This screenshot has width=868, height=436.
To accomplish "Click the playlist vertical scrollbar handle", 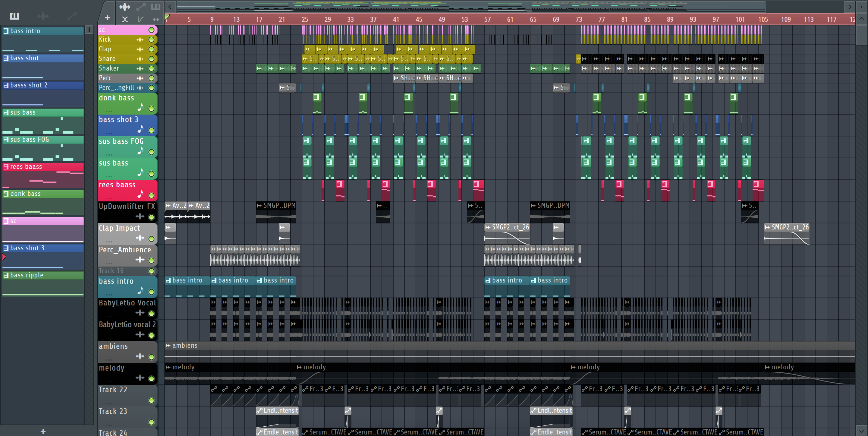I will pos(862,35).
